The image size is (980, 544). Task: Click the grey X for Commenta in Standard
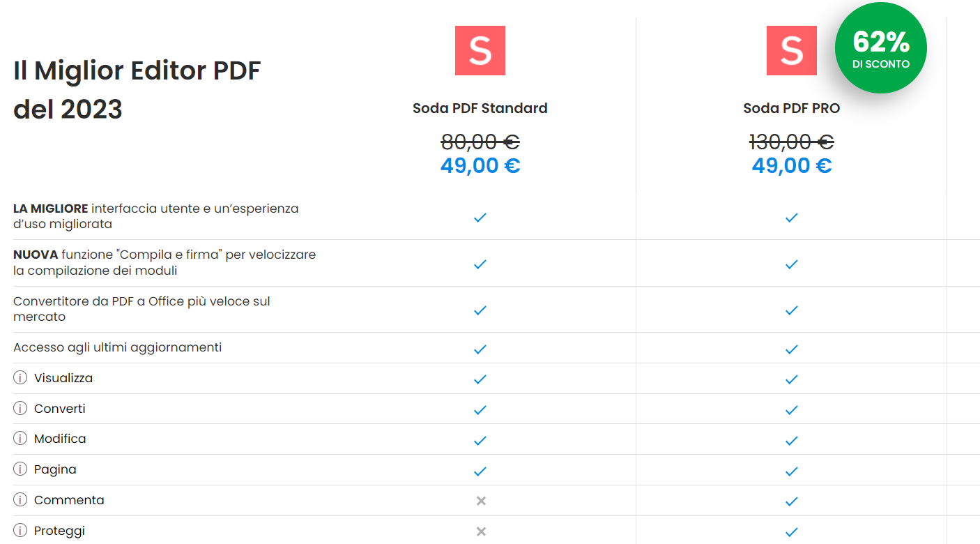click(480, 501)
